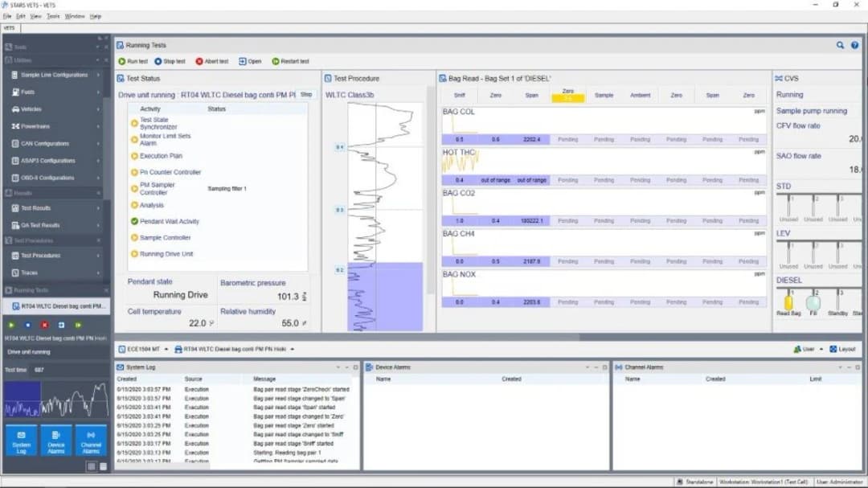Open the User dropdown menu
Image resolution: width=868 pixels, height=488 pixels.
click(809, 350)
